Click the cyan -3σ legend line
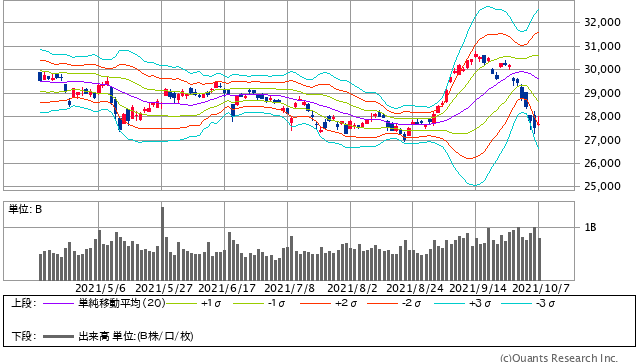The width and height of the screenshot is (638, 362). (x=516, y=303)
